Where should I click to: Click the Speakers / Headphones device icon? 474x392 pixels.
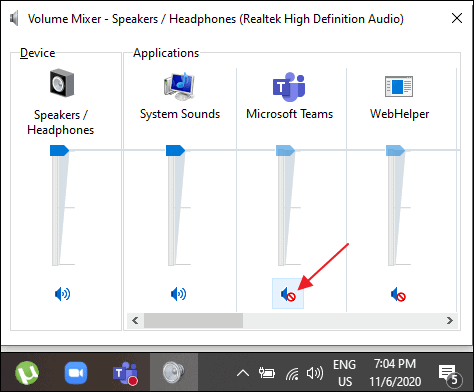[62, 83]
